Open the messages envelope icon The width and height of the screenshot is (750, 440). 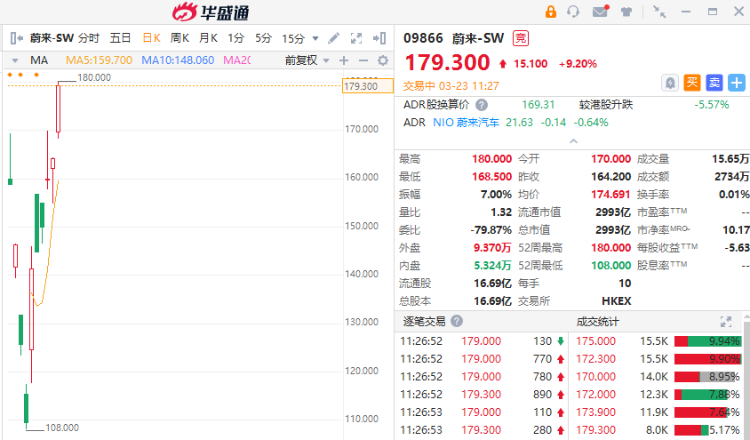[x=600, y=12]
